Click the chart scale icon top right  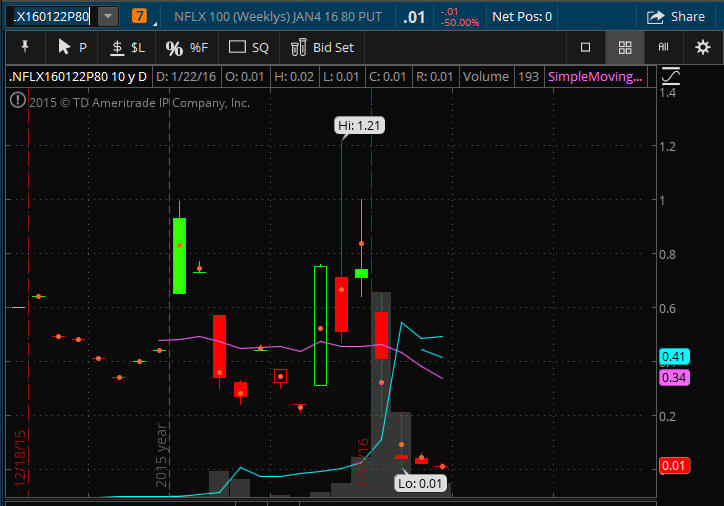[x=671, y=76]
